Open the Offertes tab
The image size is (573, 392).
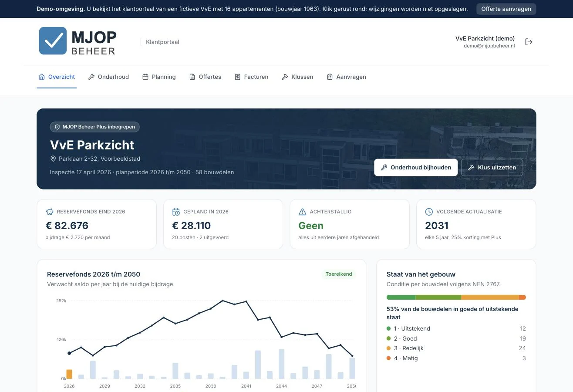[x=205, y=77]
